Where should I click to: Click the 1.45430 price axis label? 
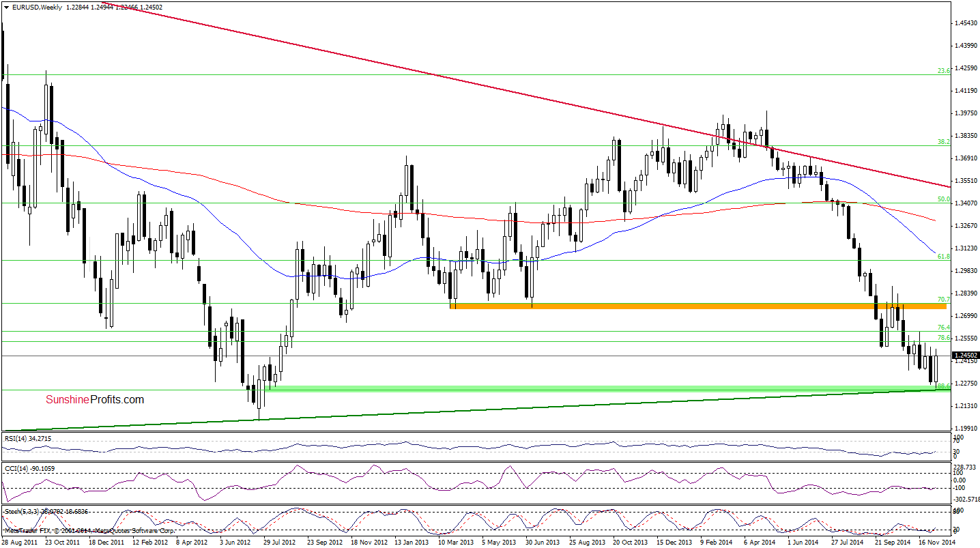[966, 23]
